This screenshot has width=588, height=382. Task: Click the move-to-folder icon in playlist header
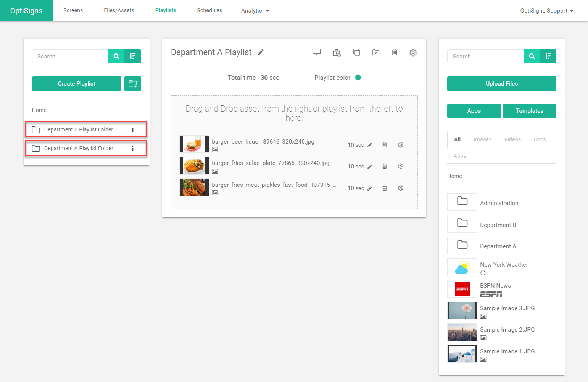click(x=376, y=52)
